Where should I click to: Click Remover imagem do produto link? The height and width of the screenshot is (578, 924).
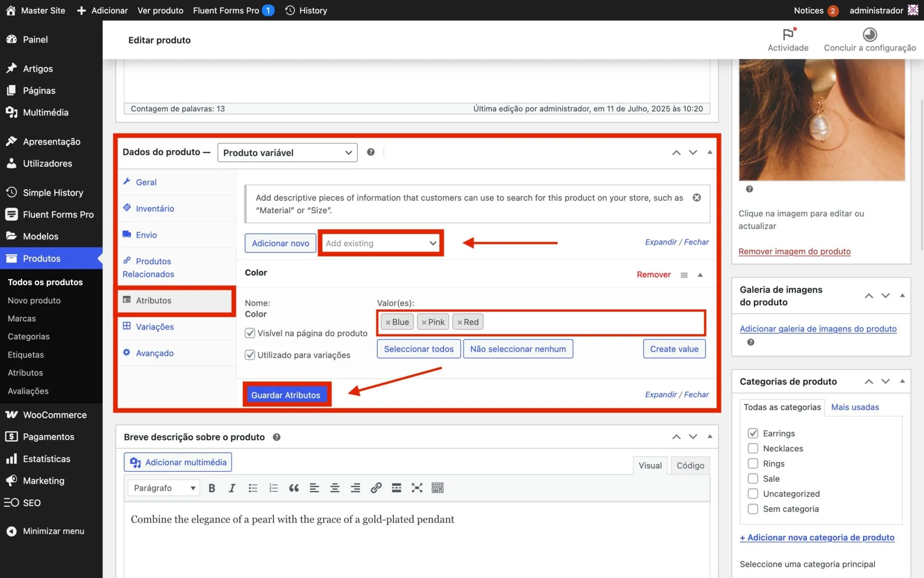tap(794, 251)
